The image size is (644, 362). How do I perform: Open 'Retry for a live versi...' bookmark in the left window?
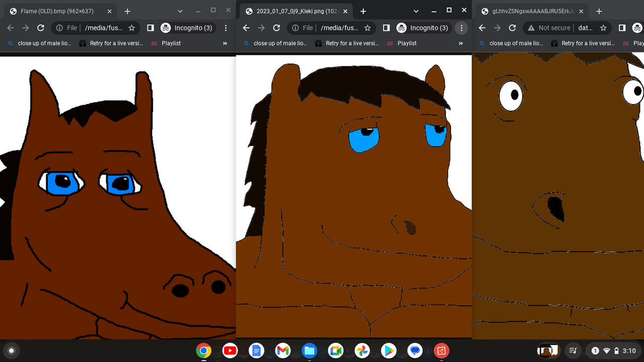click(112, 43)
